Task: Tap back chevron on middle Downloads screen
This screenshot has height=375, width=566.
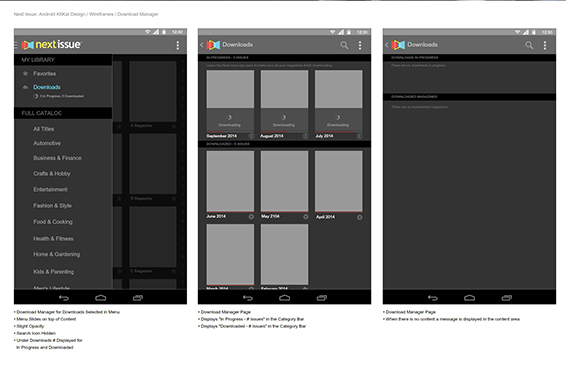Action: point(202,45)
